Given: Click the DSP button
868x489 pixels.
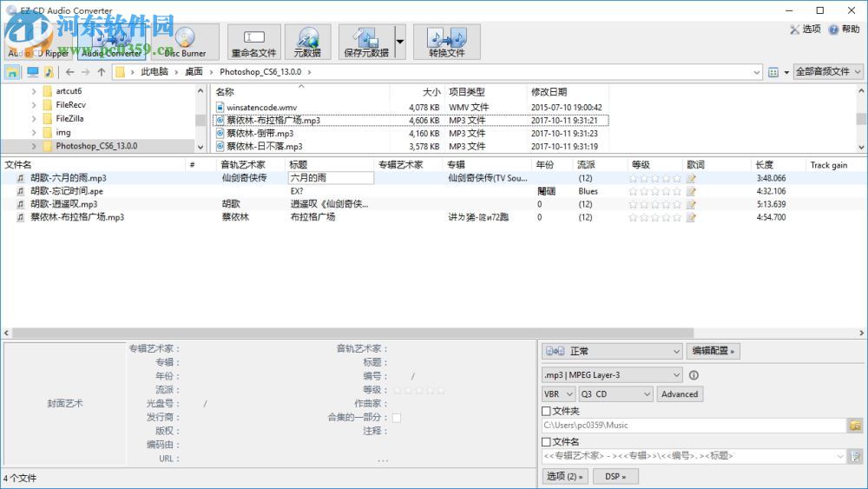Looking at the screenshot, I should 615,476.
